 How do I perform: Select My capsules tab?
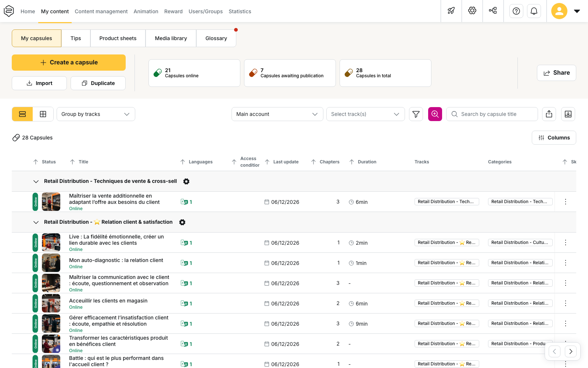(36, 38)
